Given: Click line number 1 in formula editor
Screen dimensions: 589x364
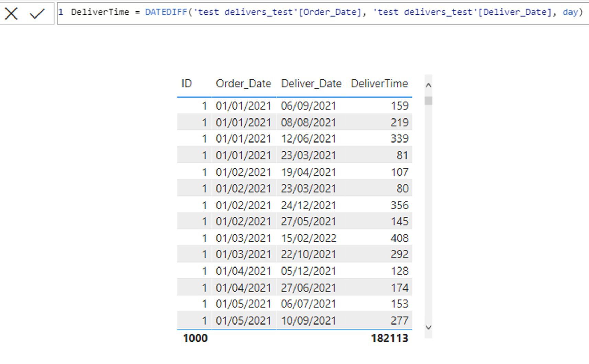Looking at the screenshot, I should click(x=61, y=12).
